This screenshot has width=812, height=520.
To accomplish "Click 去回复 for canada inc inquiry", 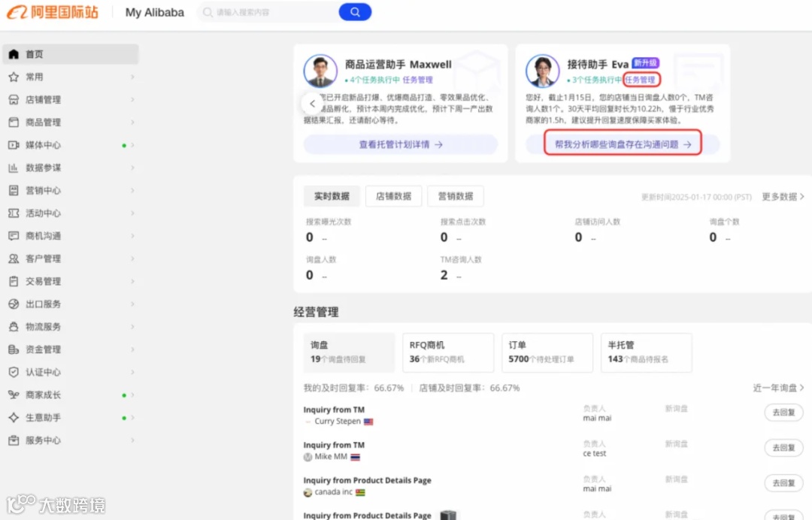I will (783, 482).
